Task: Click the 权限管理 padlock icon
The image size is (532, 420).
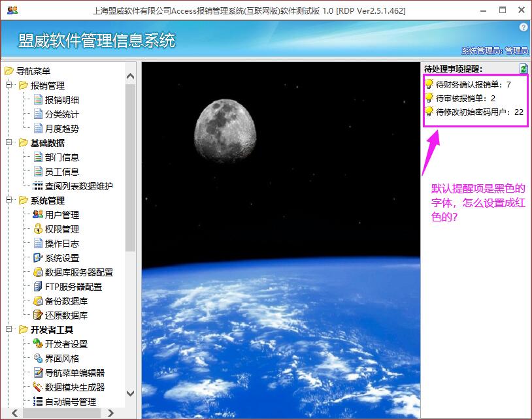Action: (x=38, y=229)
